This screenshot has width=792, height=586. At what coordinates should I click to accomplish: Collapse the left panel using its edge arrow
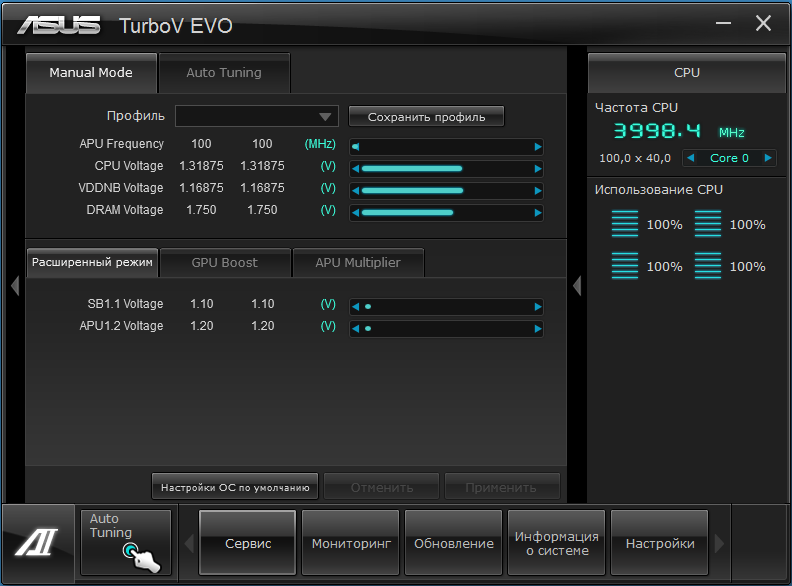(x=15, y=285)
